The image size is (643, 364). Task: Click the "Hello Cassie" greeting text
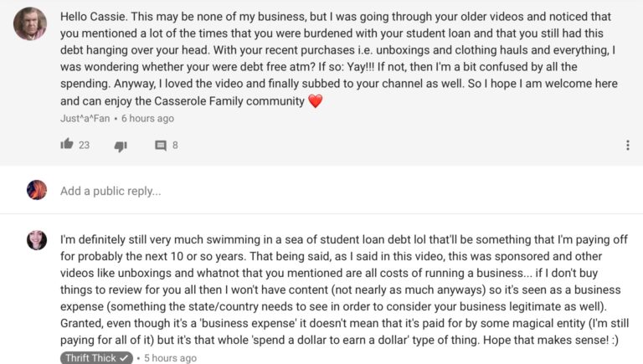point(95,17)
